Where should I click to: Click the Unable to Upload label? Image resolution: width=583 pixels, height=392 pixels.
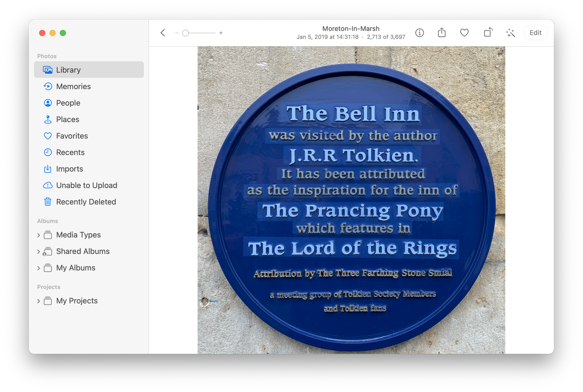pyautogui.click(x=87, y=185)
